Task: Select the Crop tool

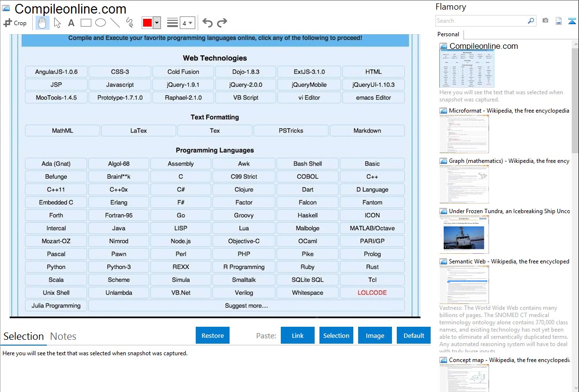Action: click(x=15, y=23)
